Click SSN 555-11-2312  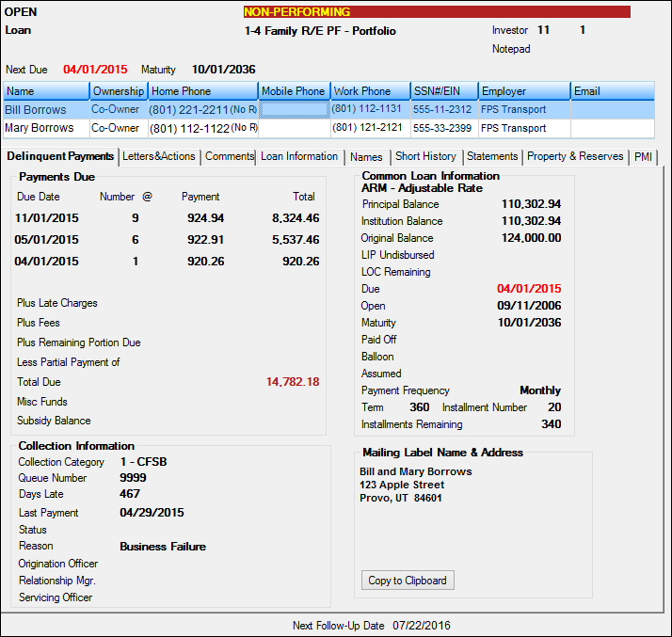(x=442, y=110)
